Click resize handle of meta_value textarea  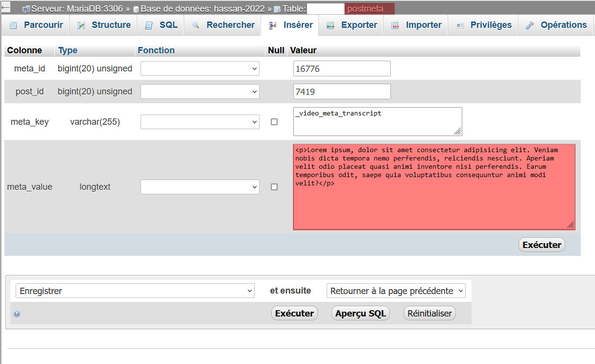pyautogui.click(x=571, y=225)
